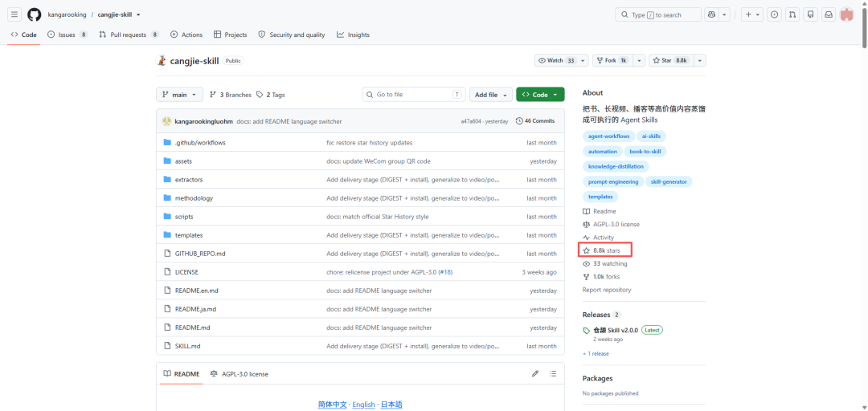Click the prompt-engineering topic tag
Screen dimensions: 868x411
click(x=612, y=181)
